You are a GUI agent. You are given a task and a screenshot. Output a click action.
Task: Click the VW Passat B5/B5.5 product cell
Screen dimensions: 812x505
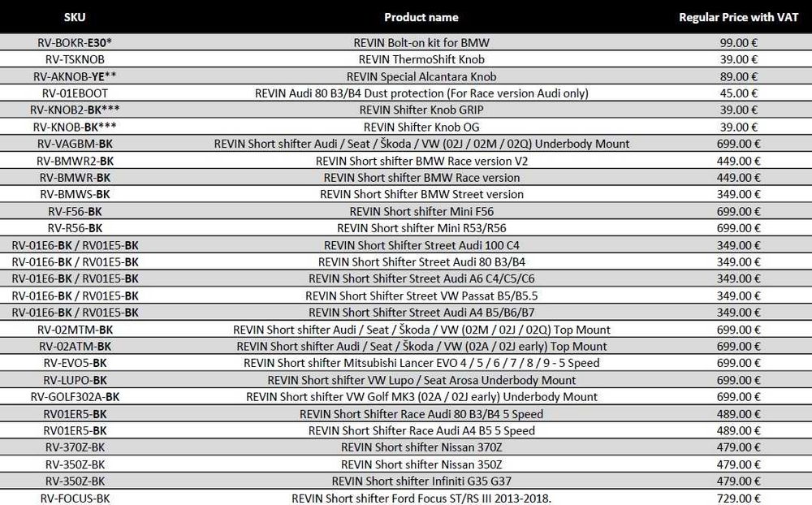pos(421,296)
